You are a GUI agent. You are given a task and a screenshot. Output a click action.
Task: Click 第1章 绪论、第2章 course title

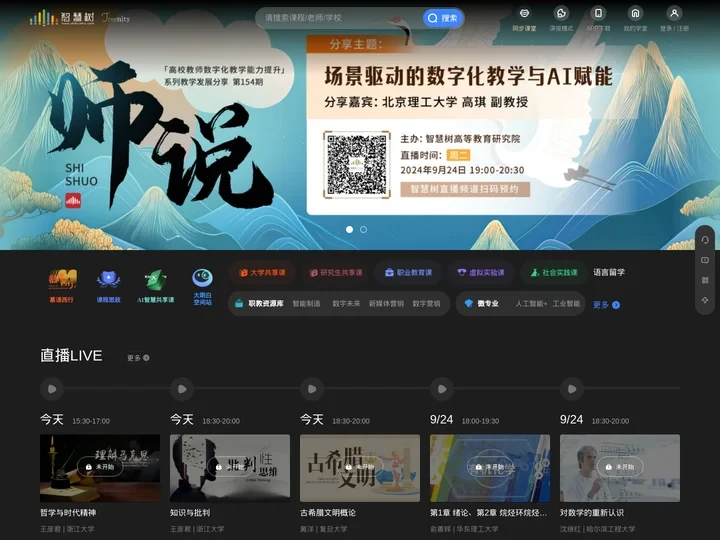[x=488, y=512]
